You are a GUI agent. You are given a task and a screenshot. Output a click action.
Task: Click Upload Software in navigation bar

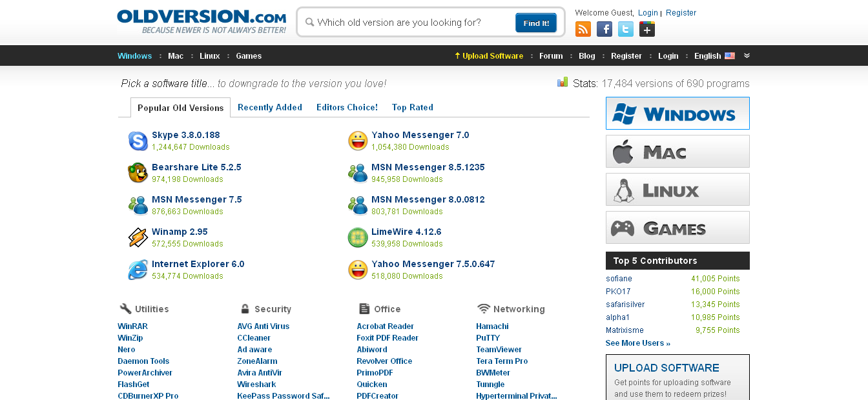(x=489, y=56)
